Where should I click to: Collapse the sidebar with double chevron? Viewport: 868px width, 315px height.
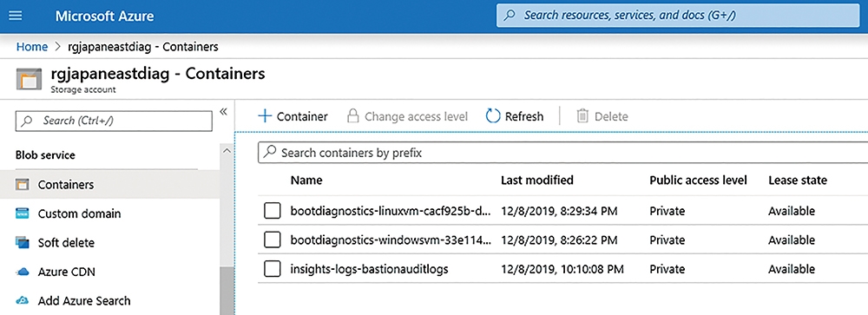pos(224,111)
